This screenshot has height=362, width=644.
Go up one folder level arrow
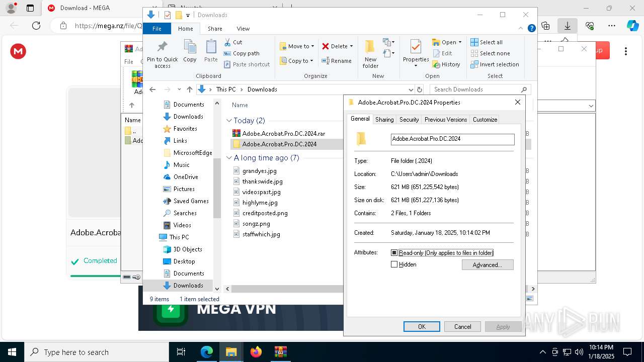pyautogui.click(x=189, y=89)
